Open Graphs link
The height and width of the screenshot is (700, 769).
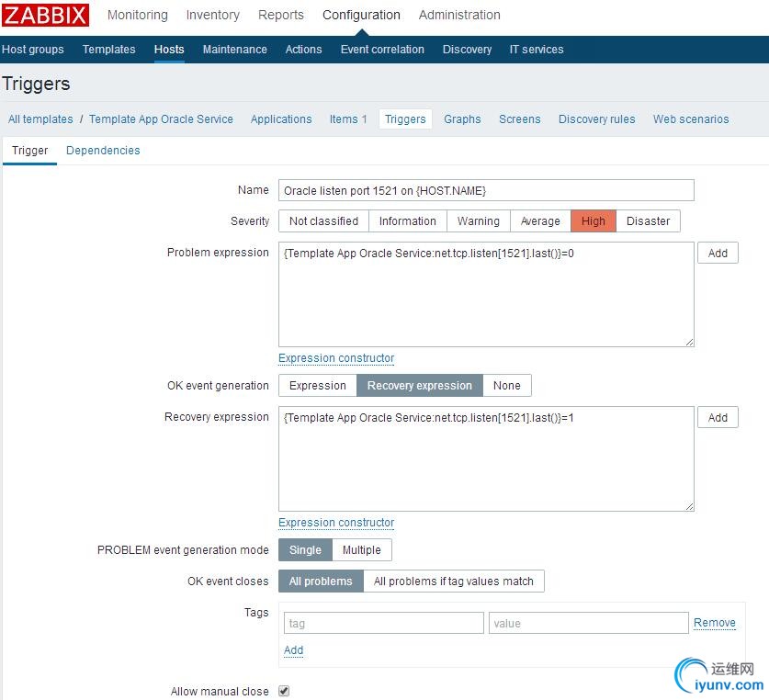462,119
